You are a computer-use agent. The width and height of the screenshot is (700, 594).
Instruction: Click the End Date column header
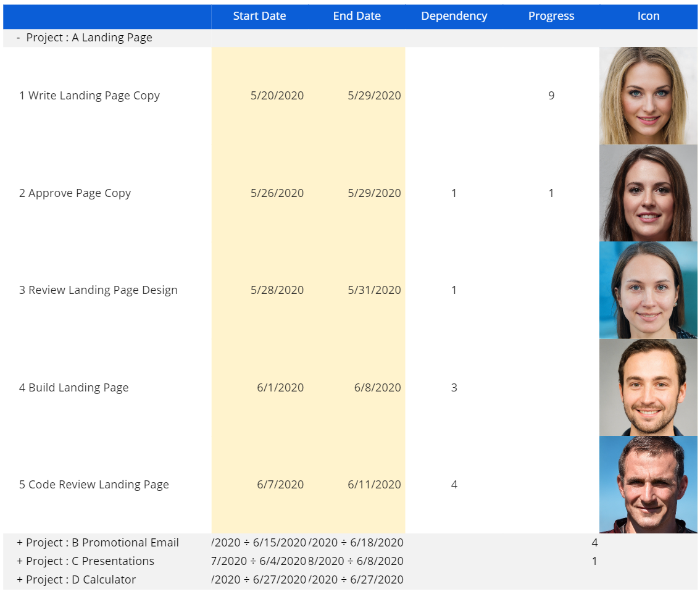click(357, 16)
